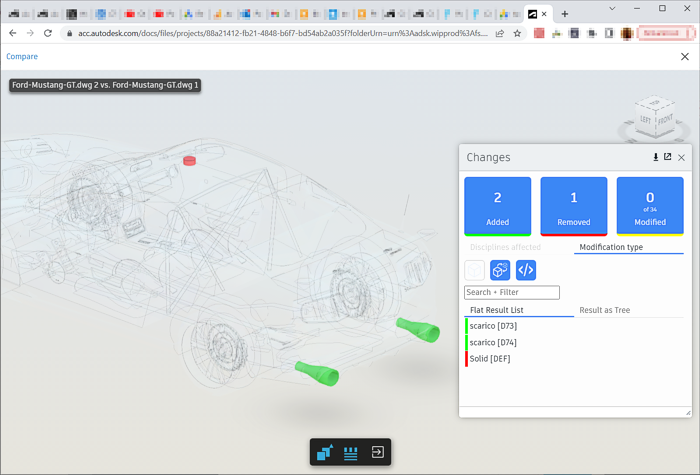
Task: Share this page from address bar
Action: 500,33
